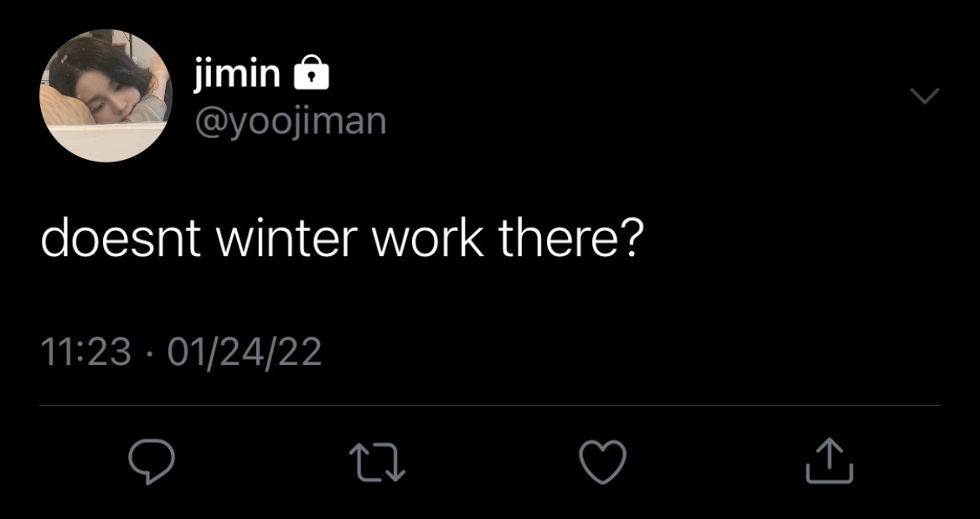Image resolution: width=980 pixels, height=519 pixels.
Task: Click the white ledge in the avatar photo
Action: [106, 141]
